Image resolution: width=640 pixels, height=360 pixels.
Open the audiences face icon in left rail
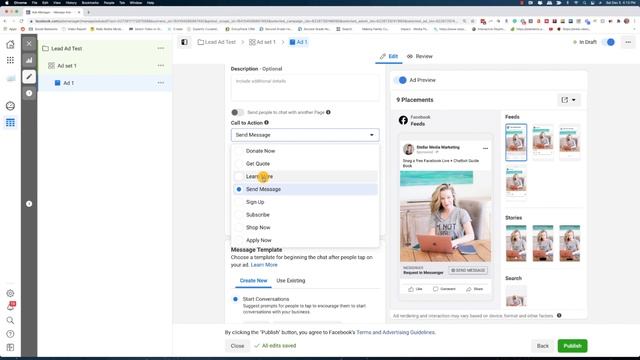pyautogui.click(x=10, y=106)
